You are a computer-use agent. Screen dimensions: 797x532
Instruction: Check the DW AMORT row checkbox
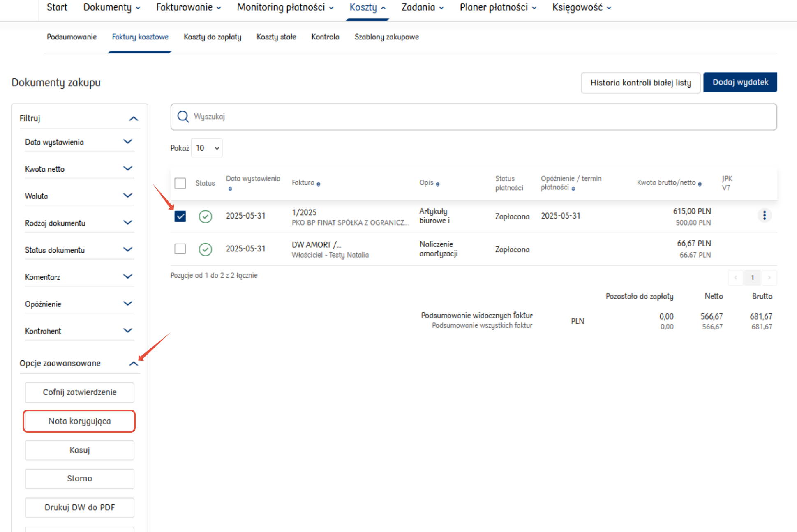tap(180, 249)
